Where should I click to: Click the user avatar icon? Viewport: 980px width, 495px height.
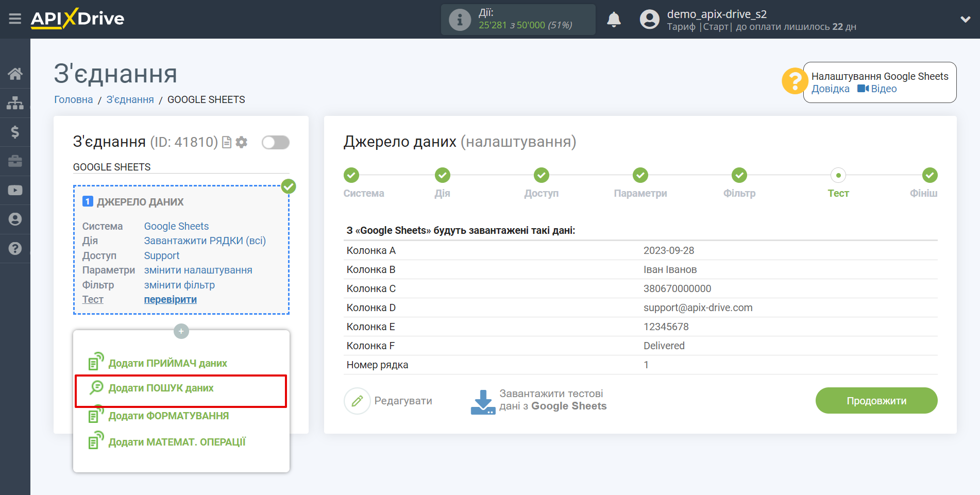(649, 20)
